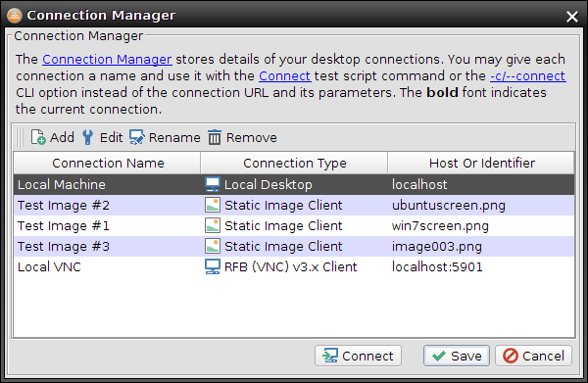588x383 pixels.
Task: Close the Connection Manager window
Action: click(x=572, y=17)
